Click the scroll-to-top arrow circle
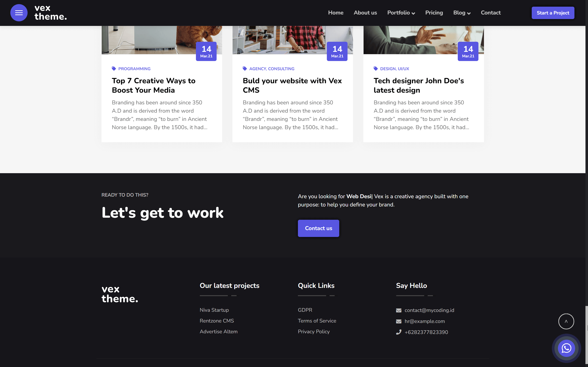 tap(566, 321)
